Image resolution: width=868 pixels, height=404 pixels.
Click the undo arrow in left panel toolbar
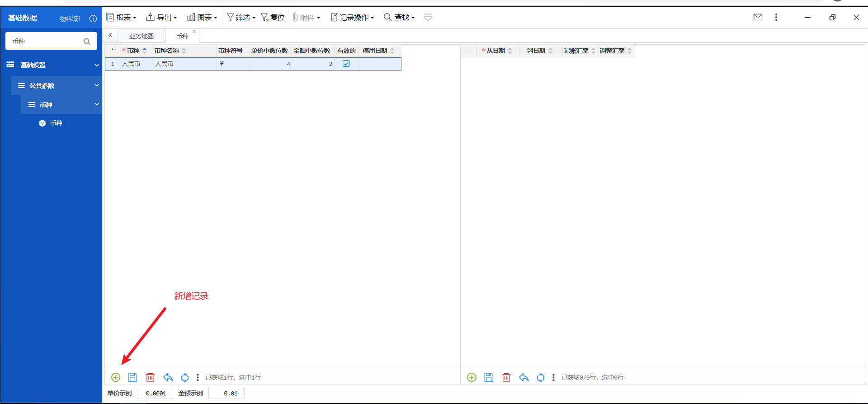pyautogui.click(x=168, y=377)
